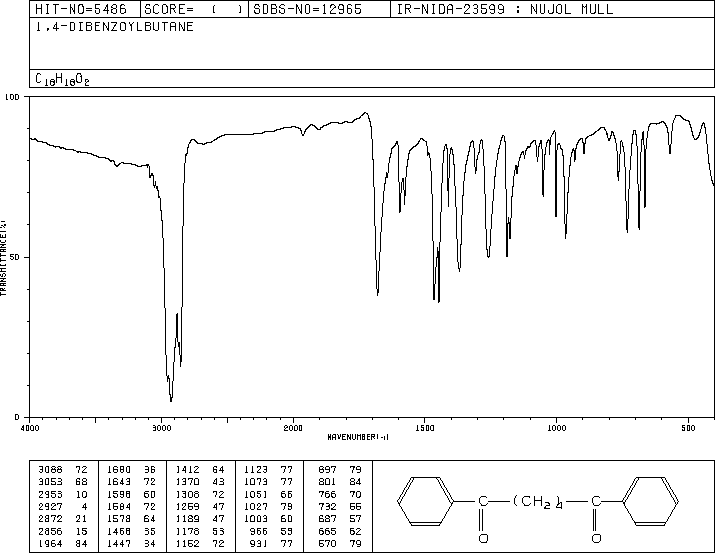Screen dimensions: 715x553
Task: Click transmittance value 4 in the 2927 row
Action: point(84,506)
